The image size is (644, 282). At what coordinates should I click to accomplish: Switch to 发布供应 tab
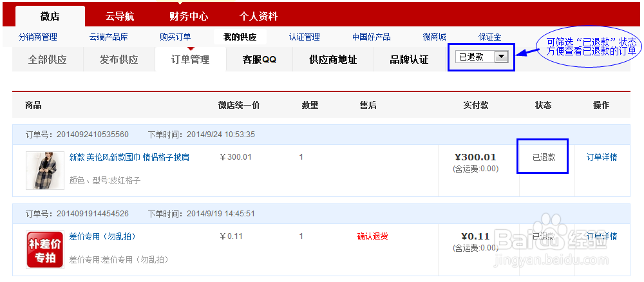click(119, 59)
